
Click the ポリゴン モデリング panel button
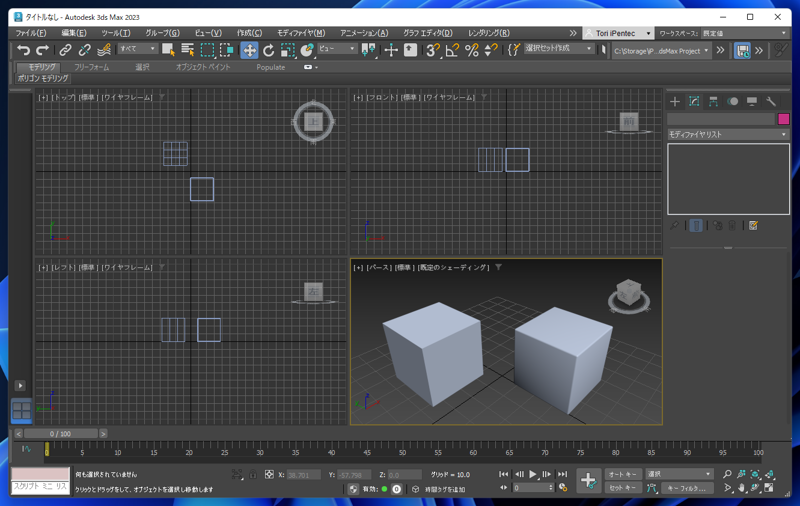pyautogui.click(x=43, y=78)
